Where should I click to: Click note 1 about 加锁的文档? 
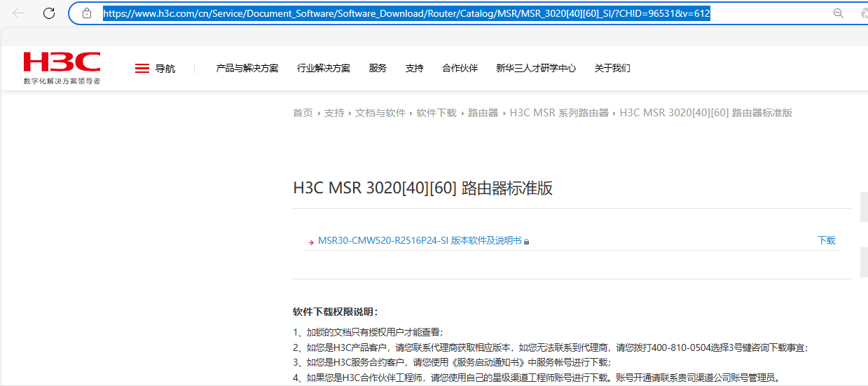(x=368, y=332)
